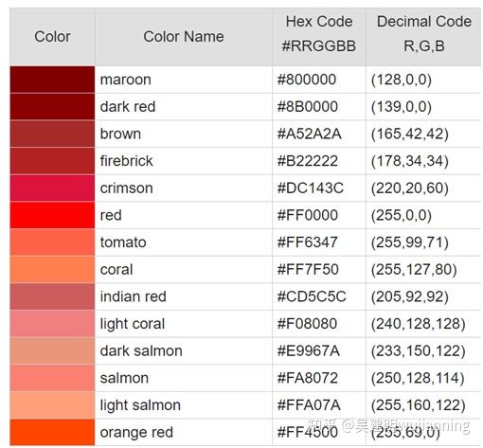483x448 pixels.
Task: Select hex code #F08080
Action: pos(307,324)
